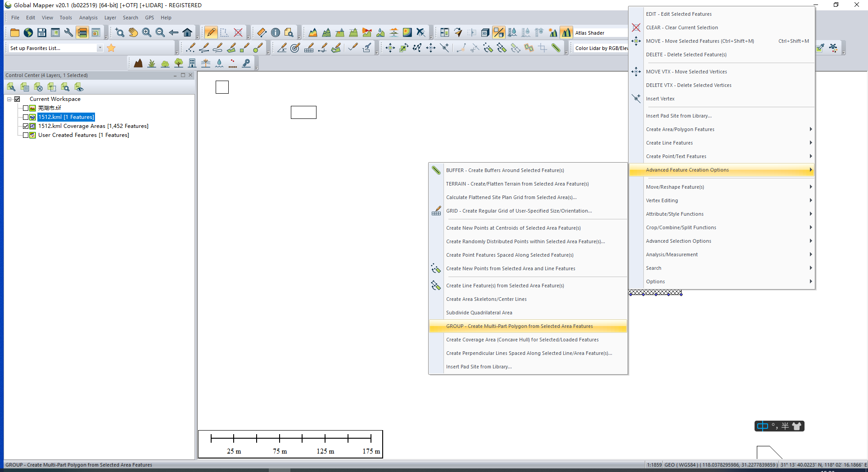This screenshot has width=868, height=472.
Task: Click the mountain terrain feature icon
Action: (138, 63)
